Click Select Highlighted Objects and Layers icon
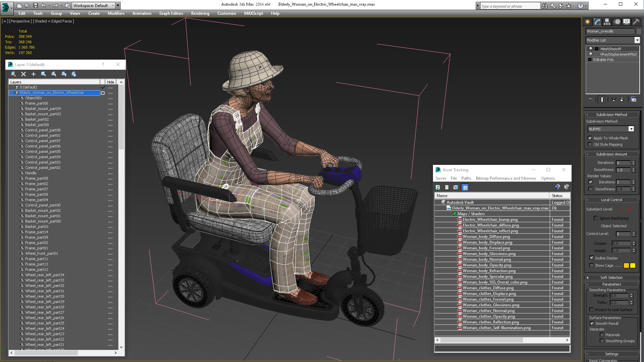Screen dimensions: 644x362 coord(44,74)
